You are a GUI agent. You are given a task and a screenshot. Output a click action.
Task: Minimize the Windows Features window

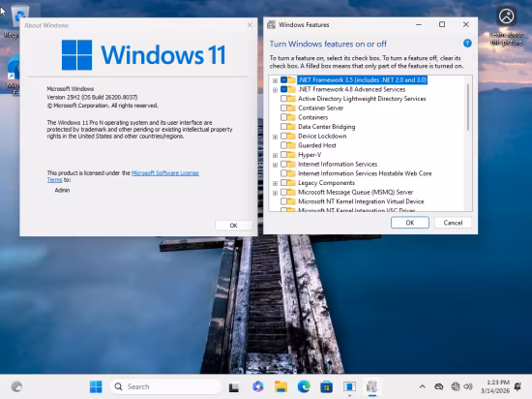419,24
